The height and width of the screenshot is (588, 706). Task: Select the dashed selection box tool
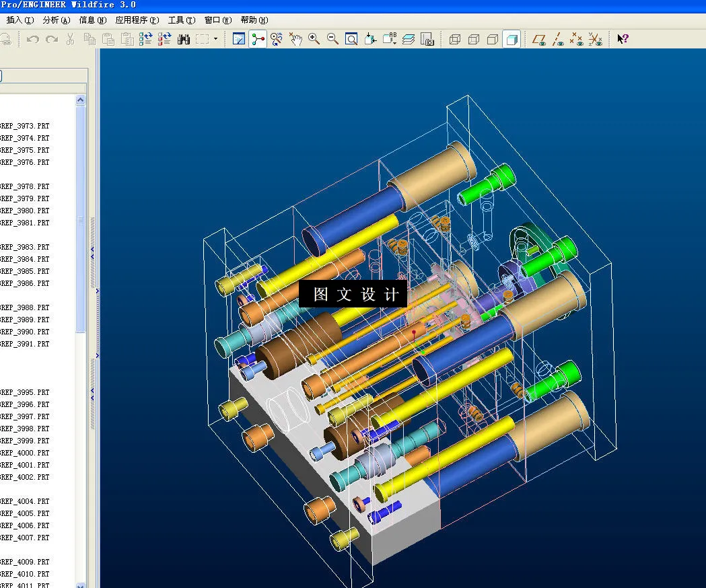202,39
